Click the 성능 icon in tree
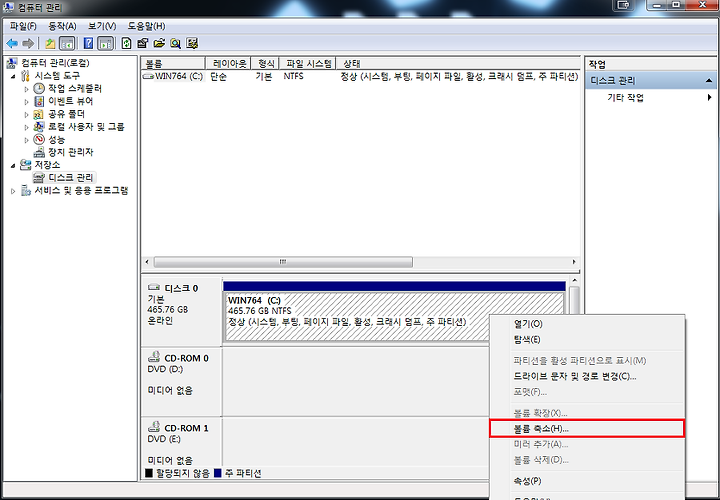The height and width of the screenshot is (500, 720). (x=39, y=139)
